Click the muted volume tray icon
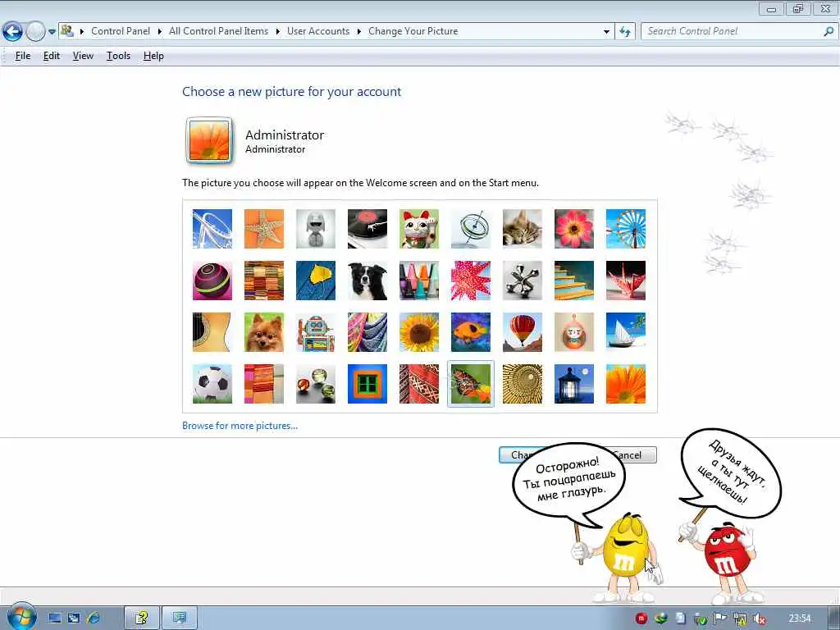 point(759,619)
